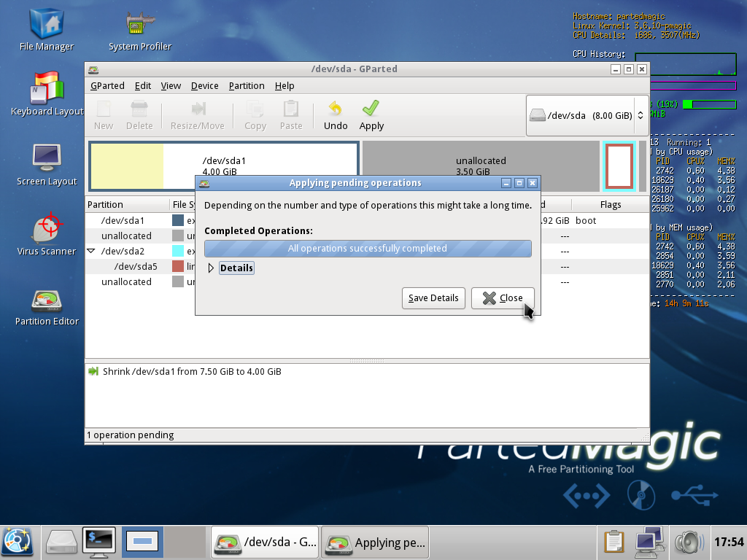Open the View menu

[171, 86]
